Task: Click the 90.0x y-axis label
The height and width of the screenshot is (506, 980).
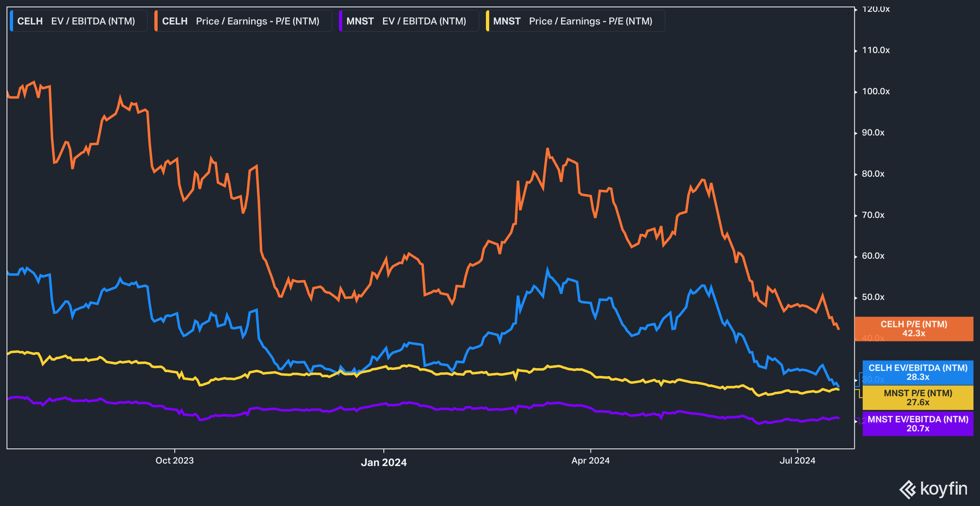Action: point(873,133)
